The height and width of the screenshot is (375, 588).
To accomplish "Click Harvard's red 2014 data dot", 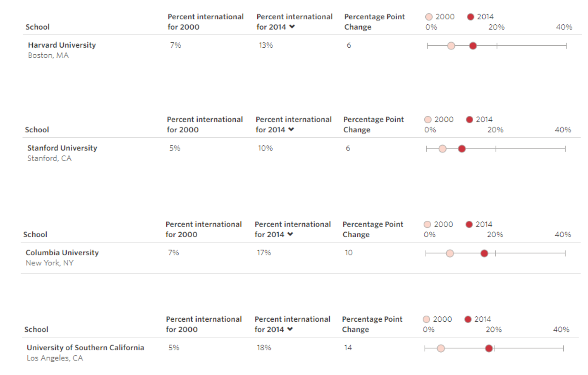I will click(x=473, y=46).
